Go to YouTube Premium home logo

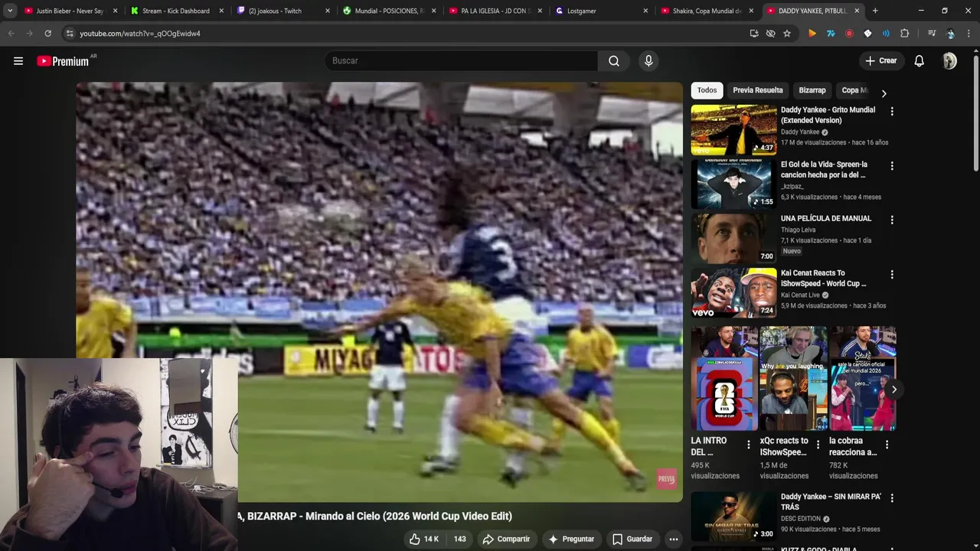[x=64, y=61]
